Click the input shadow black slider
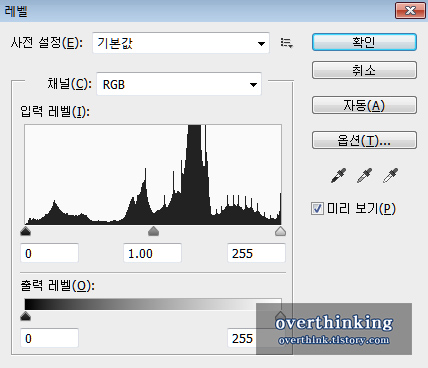428x368 pixels. [25, 231]
